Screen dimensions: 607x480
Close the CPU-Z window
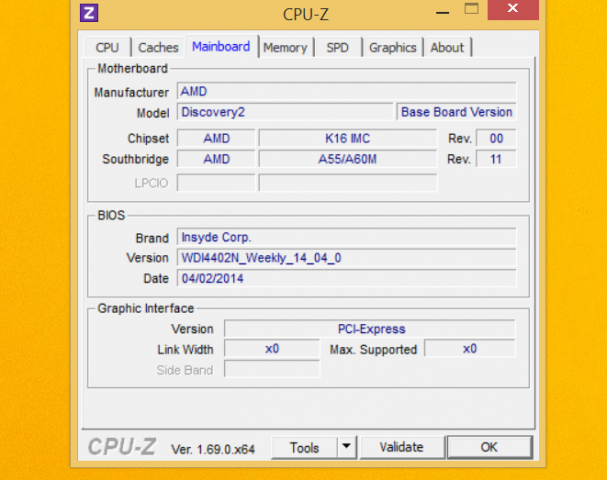click(x=513, y=10)
